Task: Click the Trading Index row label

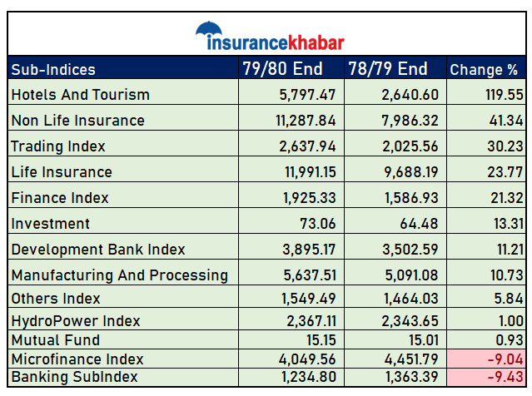Action: [x=58, y=146]
